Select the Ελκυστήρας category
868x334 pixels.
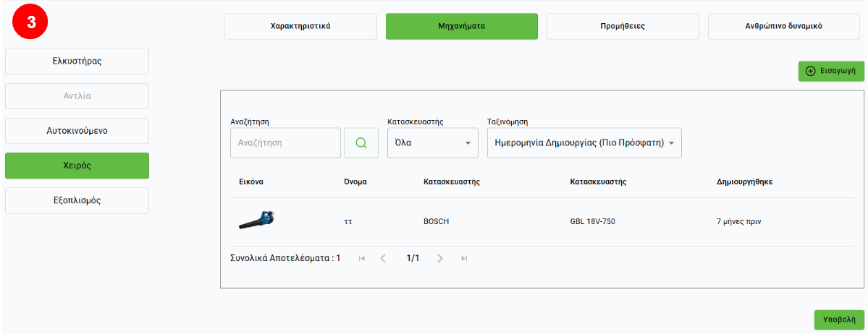click(77, 61)
